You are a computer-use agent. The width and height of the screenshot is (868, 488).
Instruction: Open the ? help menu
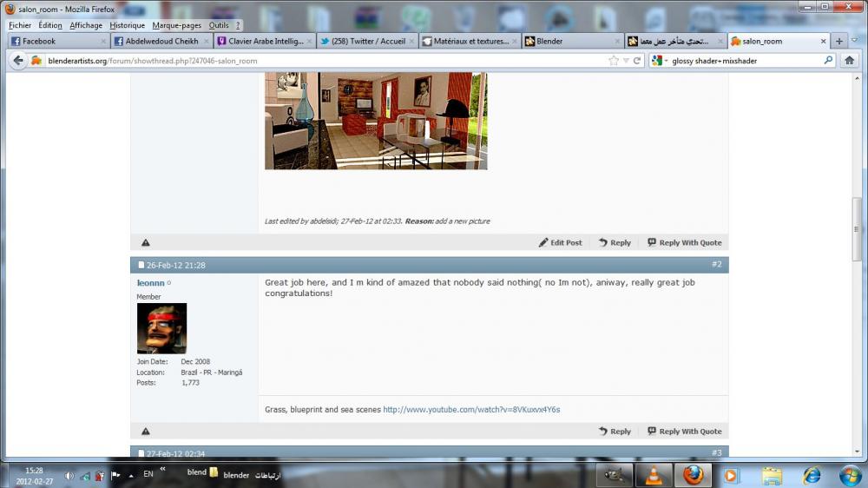(x=238, y=25)
